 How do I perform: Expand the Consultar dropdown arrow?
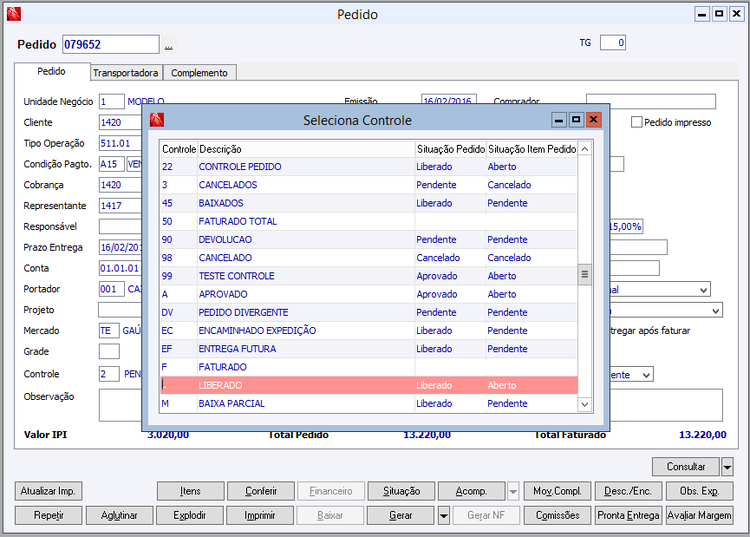[x=727, y=466]
